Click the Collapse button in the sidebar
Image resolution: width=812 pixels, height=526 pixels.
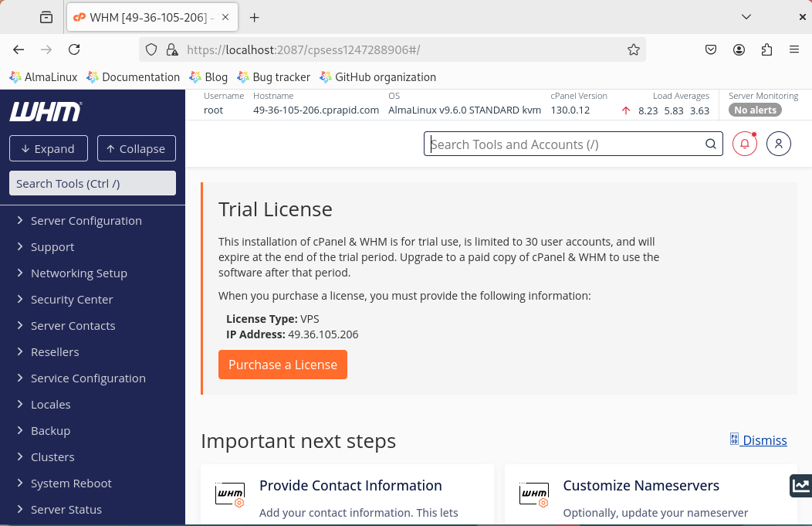point(137,148)
